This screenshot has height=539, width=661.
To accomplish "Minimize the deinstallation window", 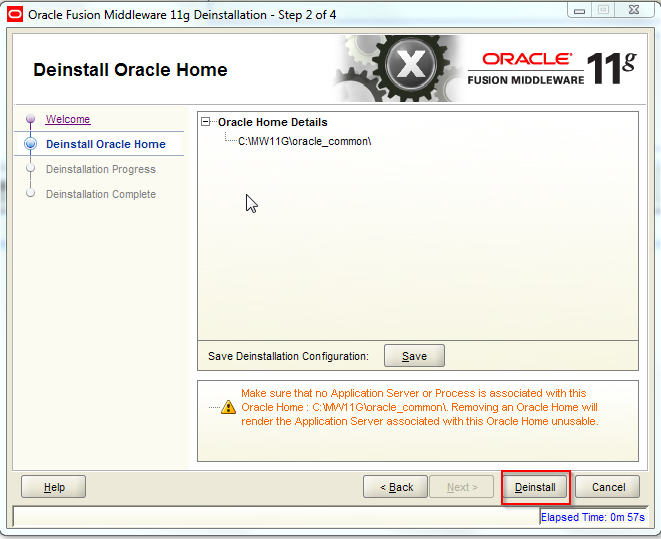I will [x=580, y=10].
